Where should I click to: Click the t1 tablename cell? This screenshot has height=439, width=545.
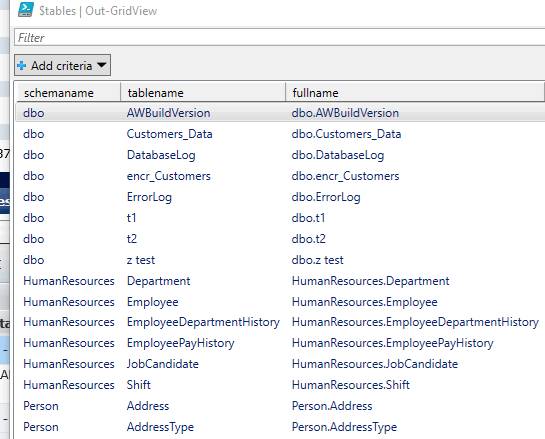click(x=131, y=218)
